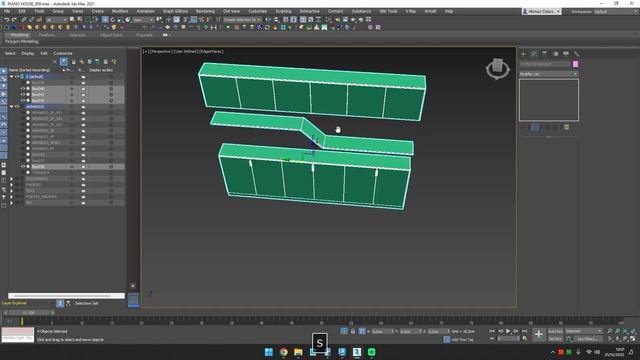Click the Set Key button

click(x=555, y=339)
